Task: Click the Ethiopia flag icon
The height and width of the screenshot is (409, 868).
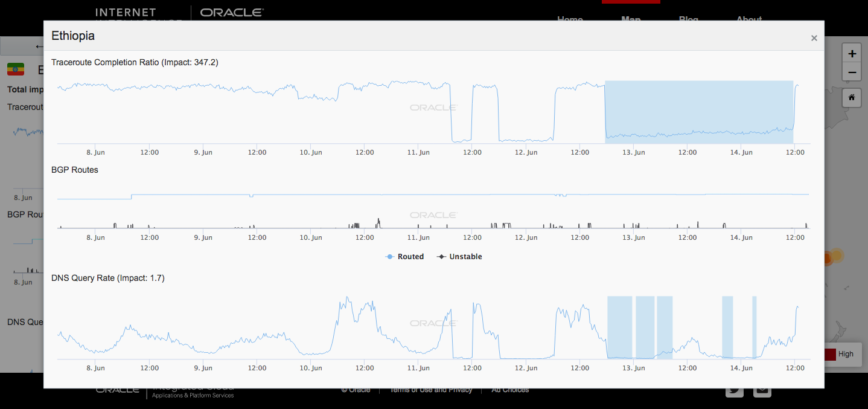Action: (16, 69)
